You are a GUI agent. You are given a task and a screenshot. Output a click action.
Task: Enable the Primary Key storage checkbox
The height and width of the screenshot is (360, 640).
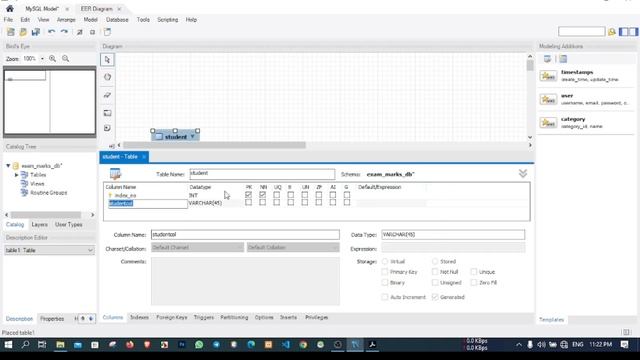pyautogui.click(x=384, y=272)
